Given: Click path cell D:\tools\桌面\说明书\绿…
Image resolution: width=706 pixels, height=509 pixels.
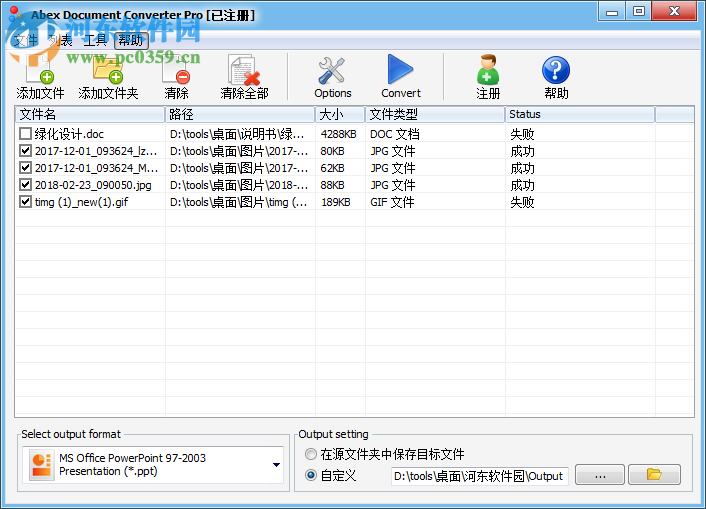Looking at the screenshot, I should pyautogui.click(x=237, y=134).
